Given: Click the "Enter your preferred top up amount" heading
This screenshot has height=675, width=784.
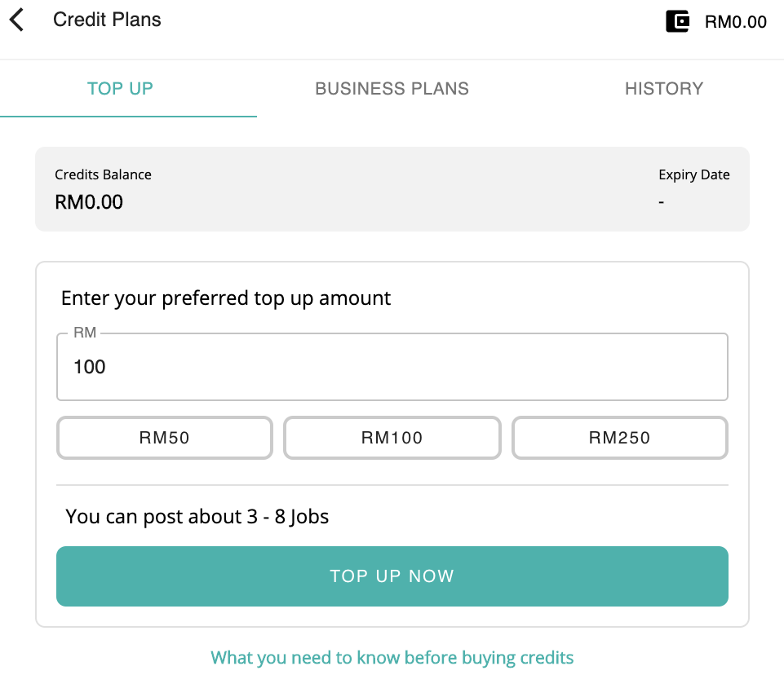Looking at the screenshot, I should (x=226, y=298).
